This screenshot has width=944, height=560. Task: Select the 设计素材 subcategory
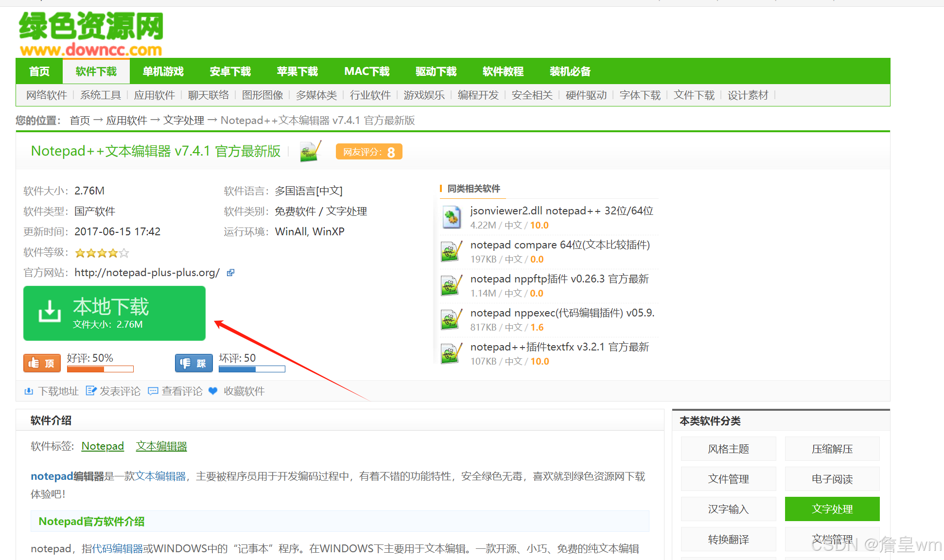click(748, 95)
